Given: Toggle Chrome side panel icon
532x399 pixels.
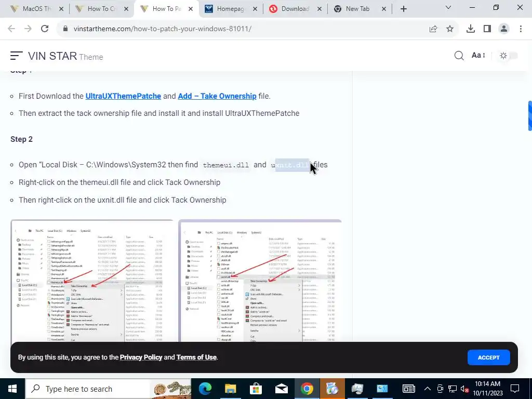Looking at the screenshot, I should coord(487,29).
